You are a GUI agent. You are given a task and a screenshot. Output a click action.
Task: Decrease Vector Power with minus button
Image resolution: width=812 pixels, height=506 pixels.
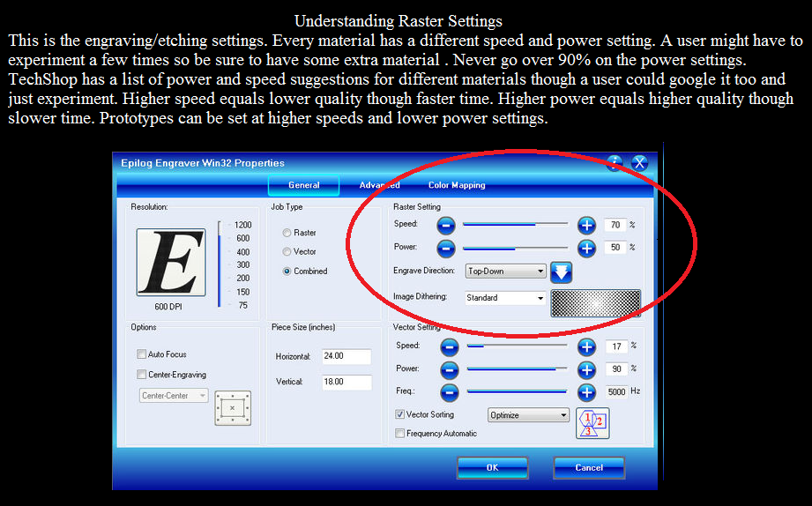click(449, 369)
